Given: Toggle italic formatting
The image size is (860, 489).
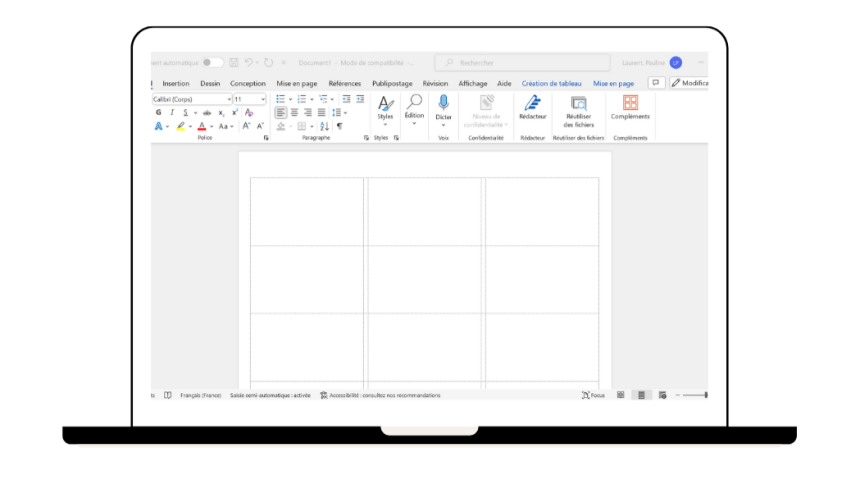Looking at the screenshot, I should point(172,112).
